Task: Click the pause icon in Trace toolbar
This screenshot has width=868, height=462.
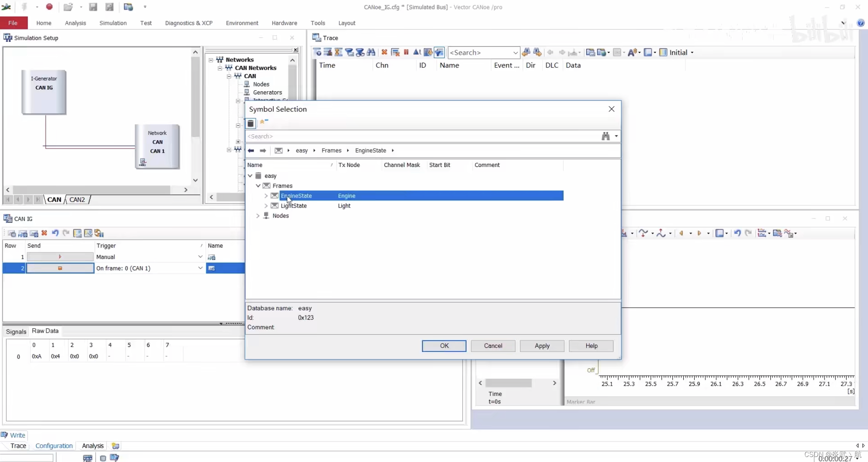Action: [x=406, y=52]
